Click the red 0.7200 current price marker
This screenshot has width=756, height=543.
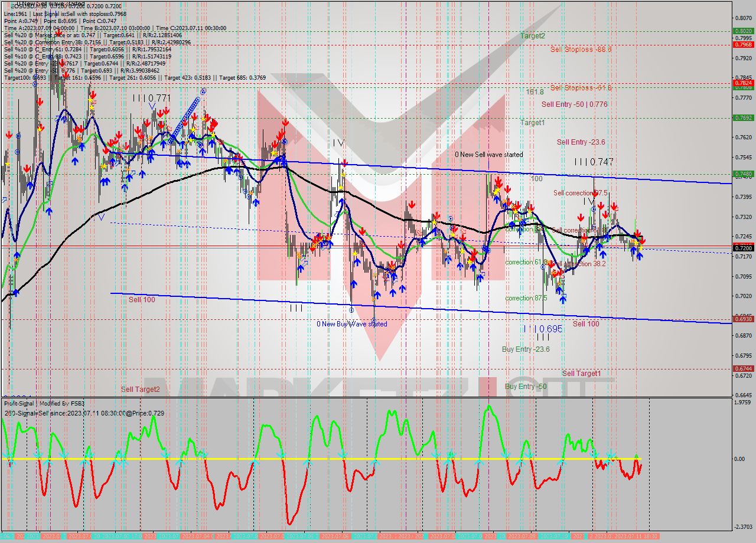click(x=741, y=248)
